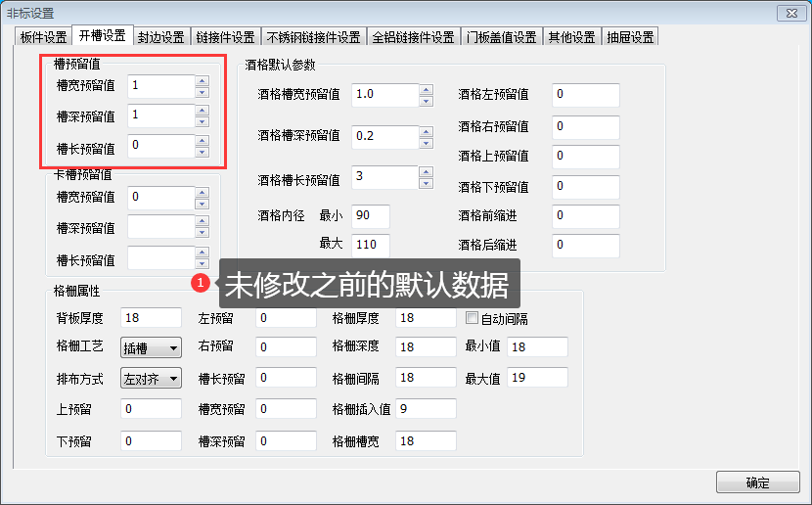Decrease 酒格槽宽预留值 with down arrow
This screenshot has height=505, width=812.
click(427, 101)
